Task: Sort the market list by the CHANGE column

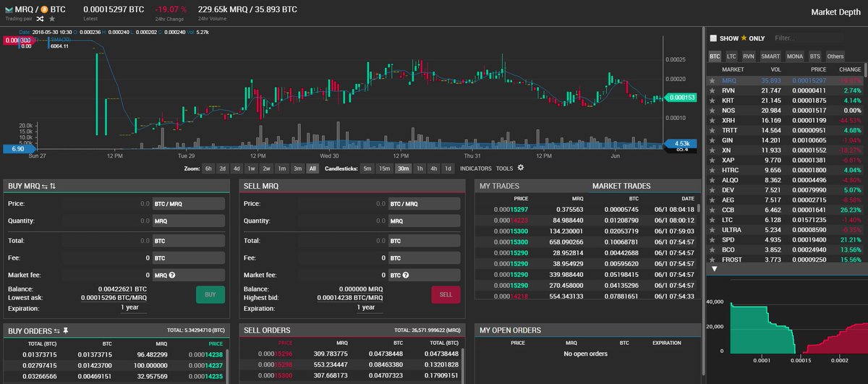Action: point(849,69)
